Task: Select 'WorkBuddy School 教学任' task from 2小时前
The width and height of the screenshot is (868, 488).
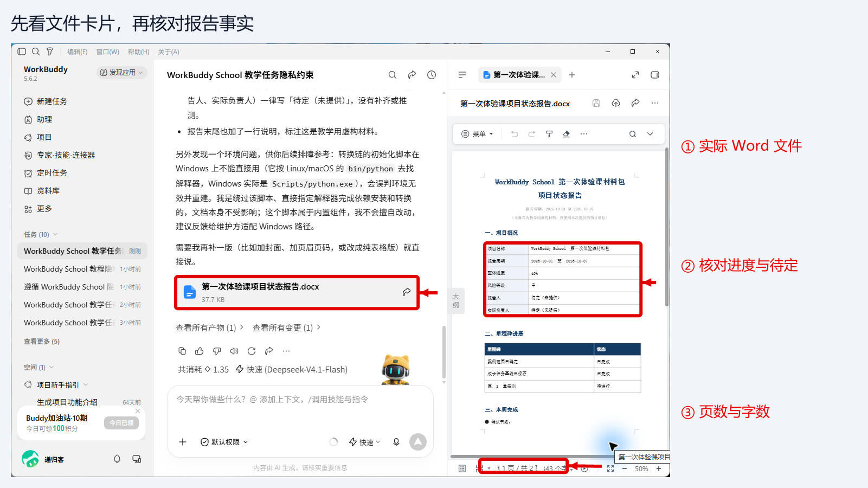Action: coord(82,305)
